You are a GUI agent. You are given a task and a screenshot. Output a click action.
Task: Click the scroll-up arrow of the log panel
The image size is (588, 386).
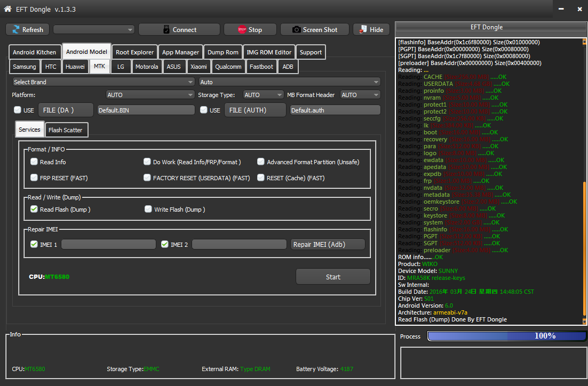click(584, 42)
